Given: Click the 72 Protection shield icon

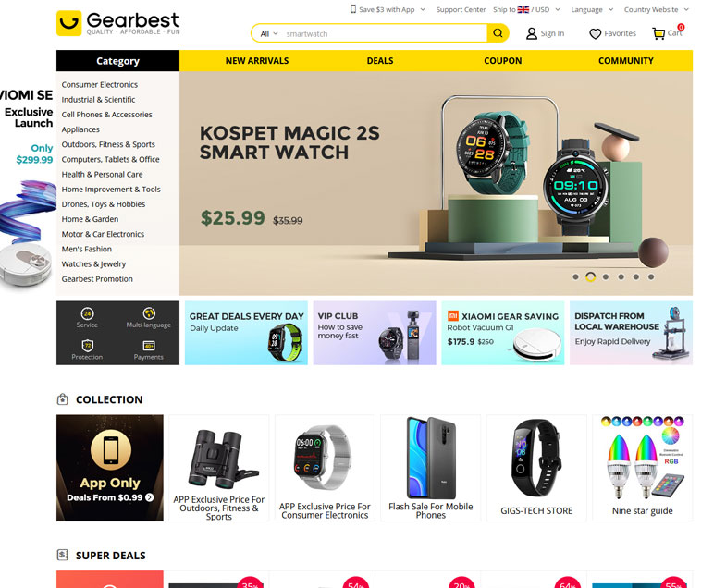Looking at the screenshot, I should 87,346.
